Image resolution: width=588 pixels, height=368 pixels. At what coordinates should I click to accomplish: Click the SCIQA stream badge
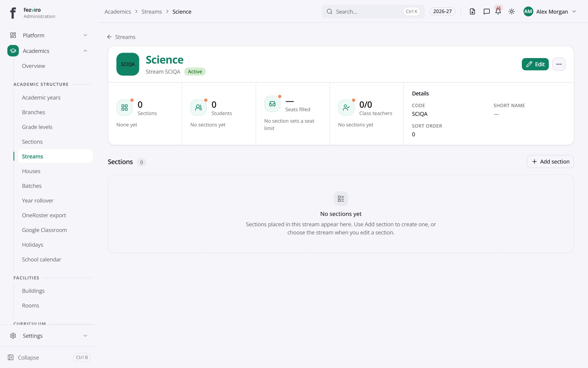point(128,64)
